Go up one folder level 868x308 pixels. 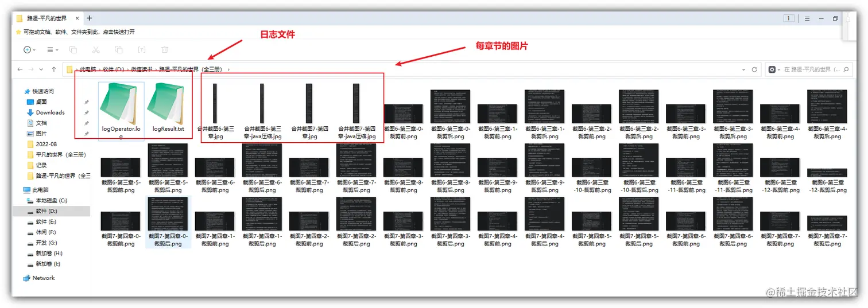click(54, 69)
